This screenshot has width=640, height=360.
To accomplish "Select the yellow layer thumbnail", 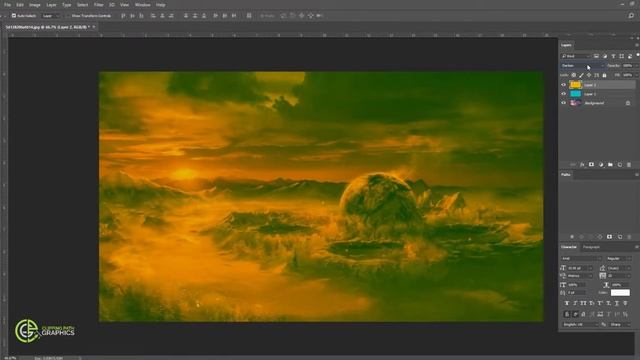I will [x=576, y=85].
